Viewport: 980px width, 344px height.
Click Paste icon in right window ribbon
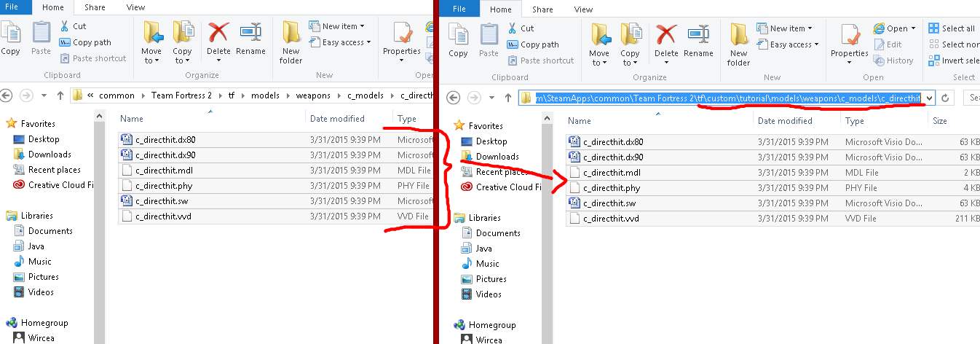coord(489,40)
